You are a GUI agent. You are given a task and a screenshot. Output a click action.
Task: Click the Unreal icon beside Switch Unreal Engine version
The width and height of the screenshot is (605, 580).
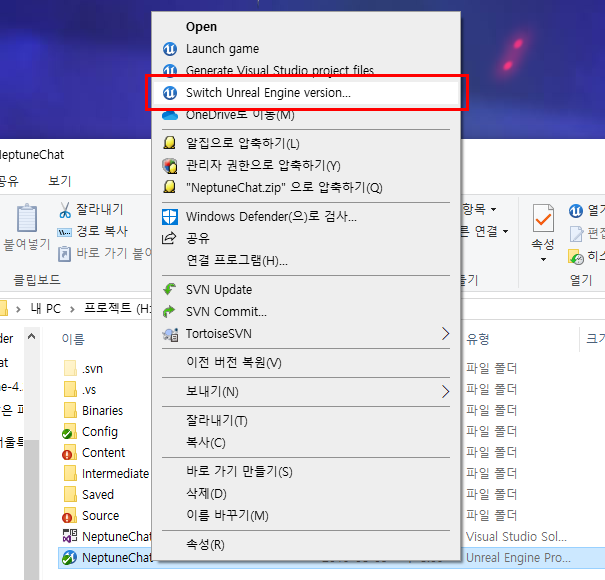point(170,93)
